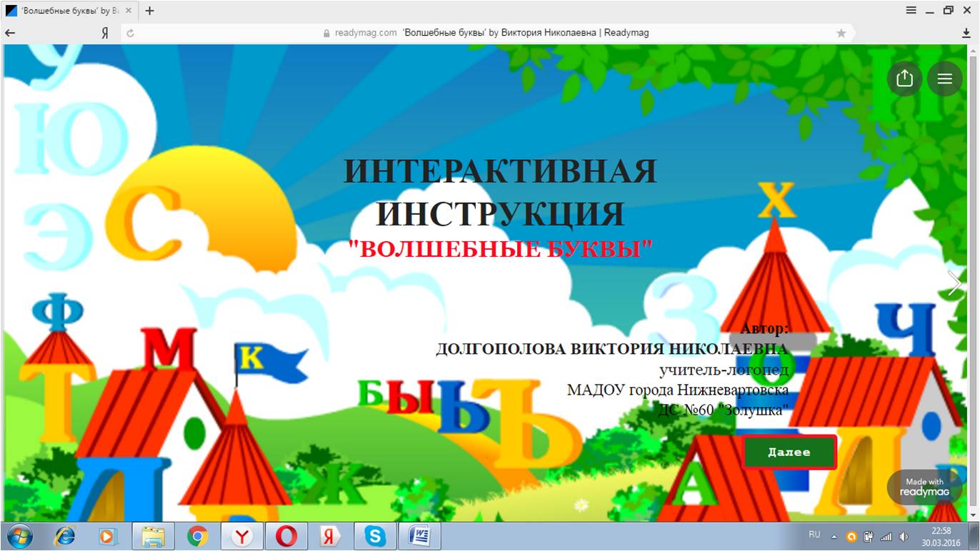Go back using the browser back arrow
This screenshot has width=980, height=551.
(x=10, y=33)
